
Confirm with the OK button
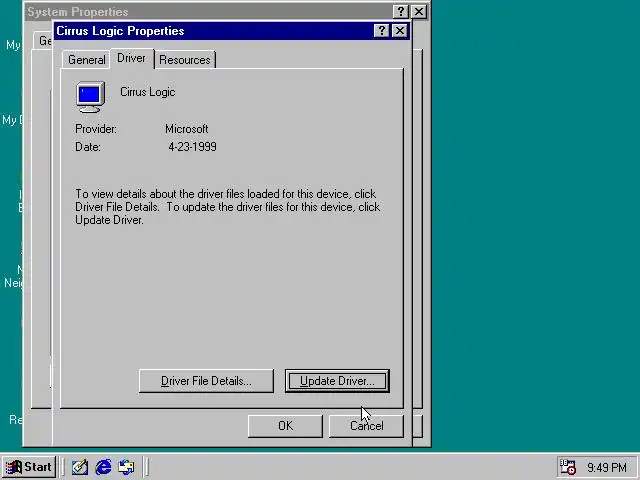click(285, 426)
